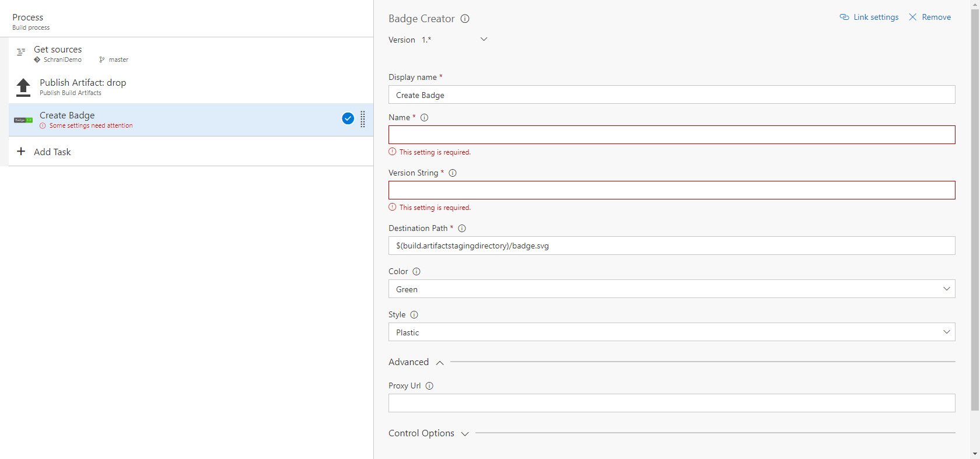Click the error icon under Name field

pos(393,152)
